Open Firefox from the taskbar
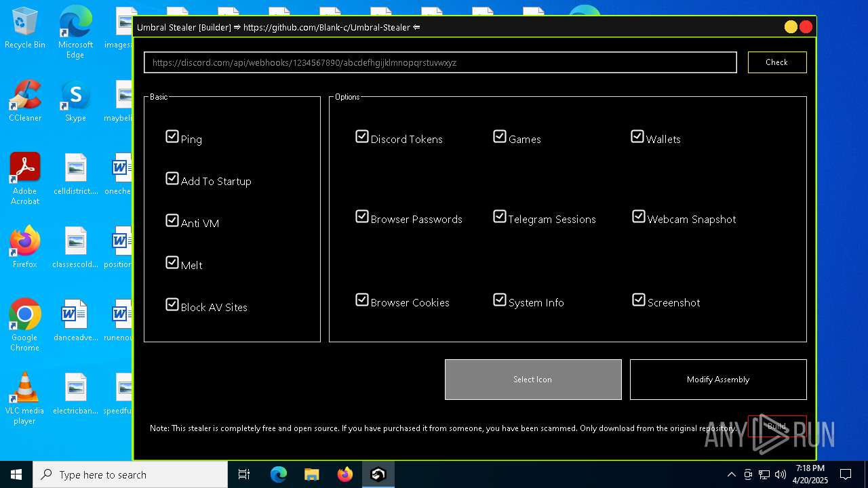The image size is (868, 488). [x=345, y=474]
